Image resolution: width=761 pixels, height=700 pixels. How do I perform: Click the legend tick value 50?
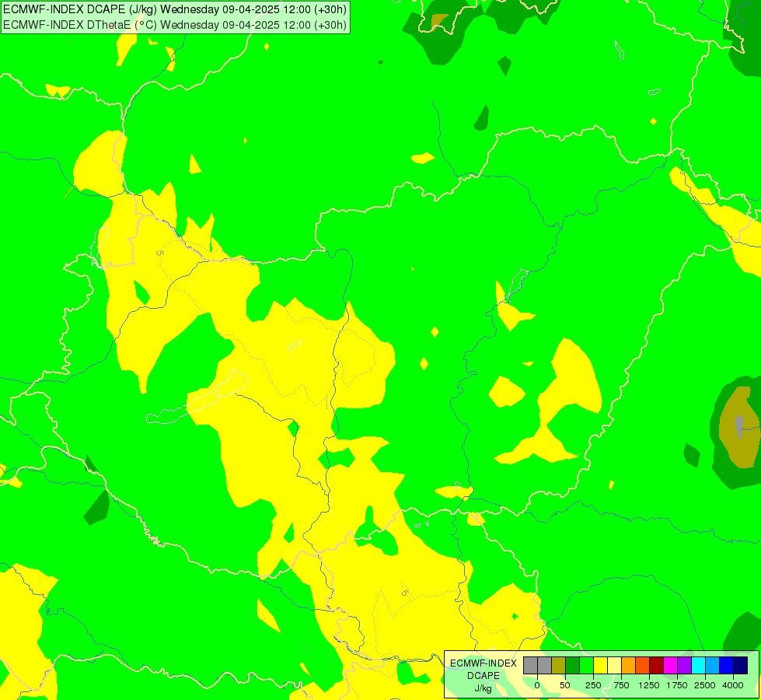pyautogui.click(x=565, y=685)
